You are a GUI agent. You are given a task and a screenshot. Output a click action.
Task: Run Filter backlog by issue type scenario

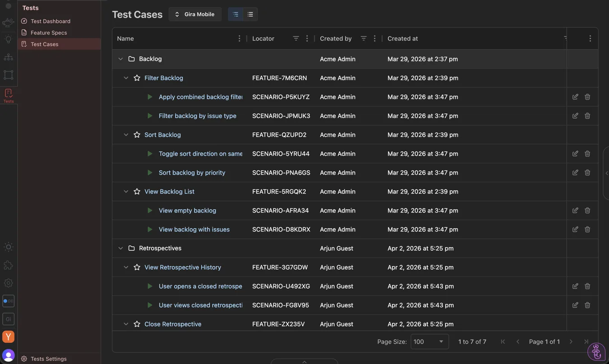coord(150,116)
